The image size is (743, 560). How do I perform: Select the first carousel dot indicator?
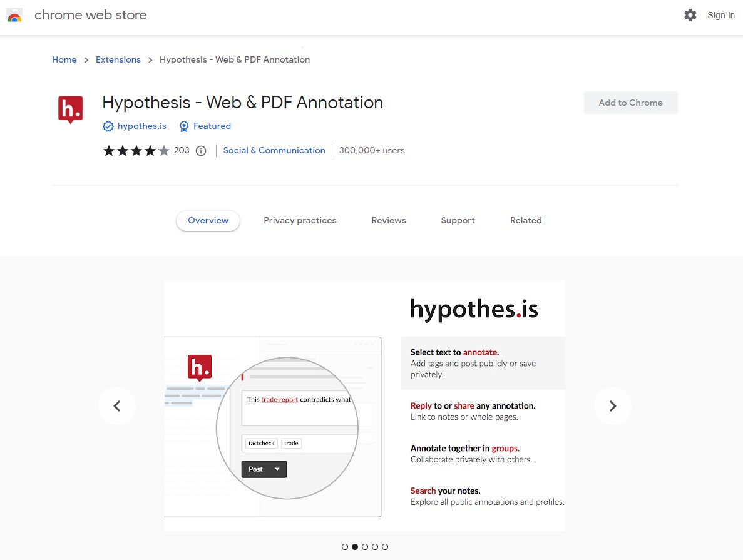pos(345,546)
